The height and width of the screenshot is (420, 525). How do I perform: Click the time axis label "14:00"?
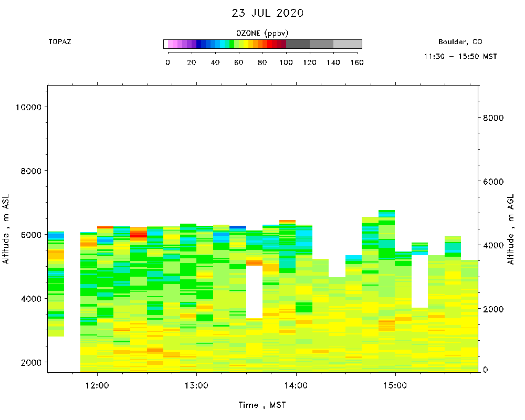click(x=296, y=385)
